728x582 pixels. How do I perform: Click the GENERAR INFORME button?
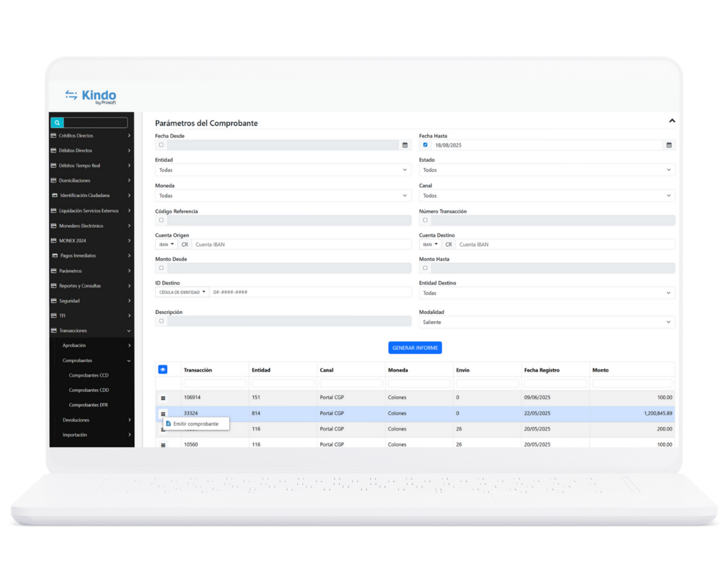coord(415,348)
